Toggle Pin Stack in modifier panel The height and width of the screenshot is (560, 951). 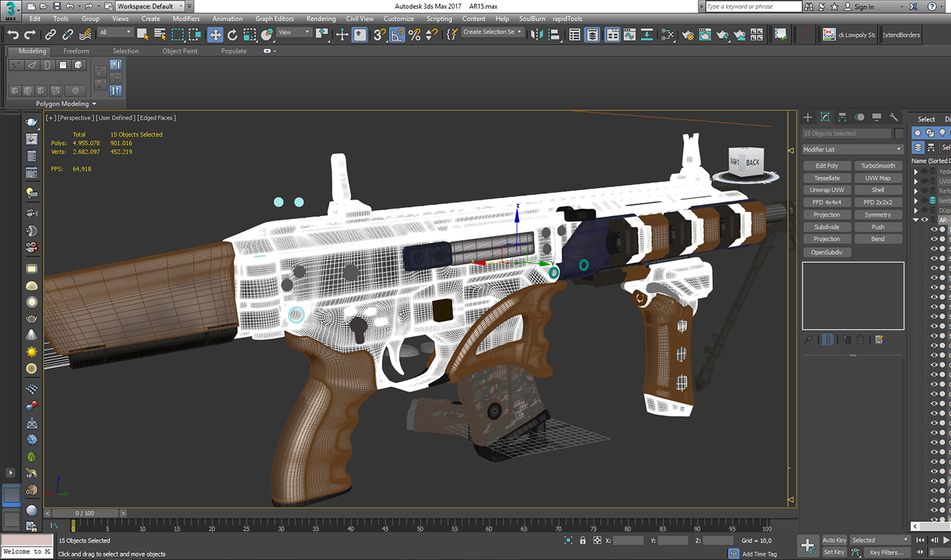[808, 339]
